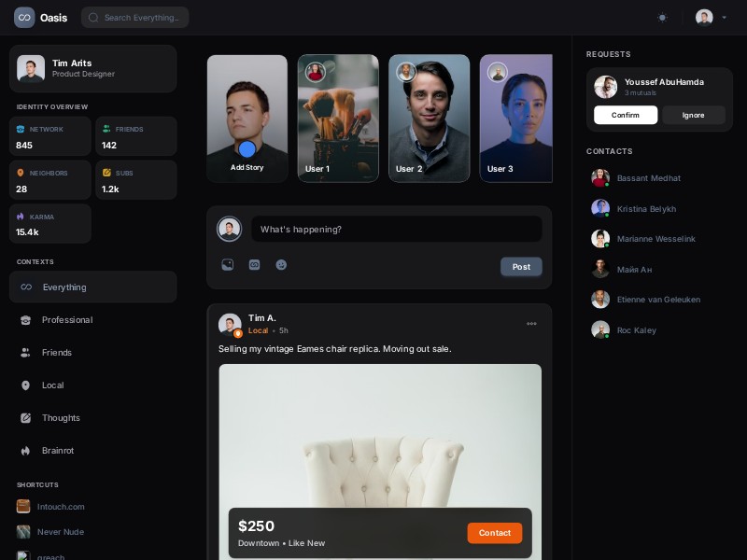Switch to the Everything context tab

coord(64,287)
